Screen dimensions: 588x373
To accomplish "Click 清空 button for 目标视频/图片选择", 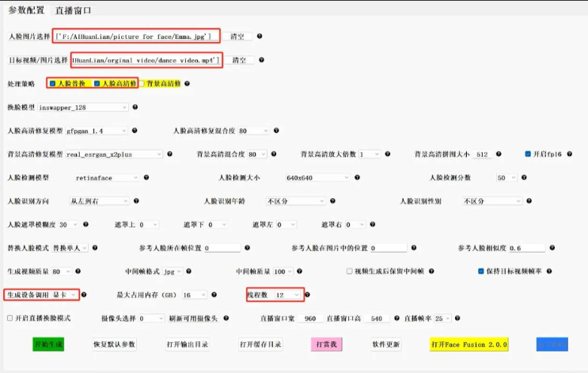I will 239,60.
